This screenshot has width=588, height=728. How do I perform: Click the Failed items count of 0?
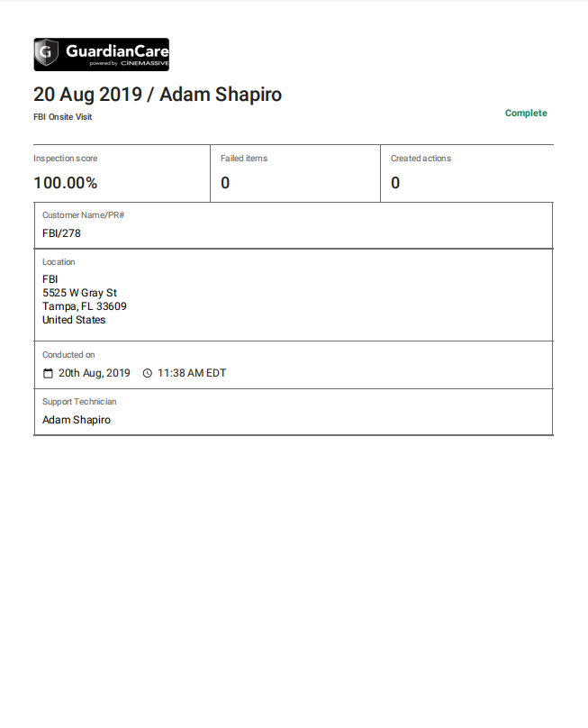(225, 183)
